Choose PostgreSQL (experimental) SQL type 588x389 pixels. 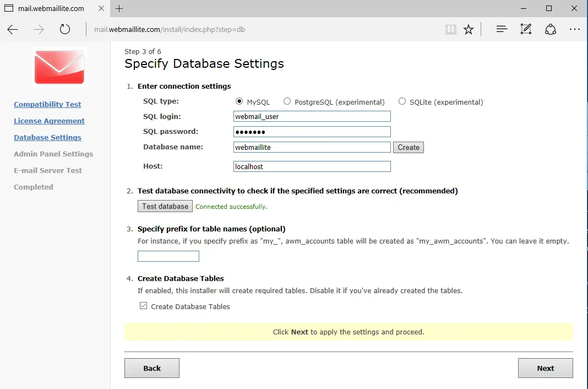[287, 101]
